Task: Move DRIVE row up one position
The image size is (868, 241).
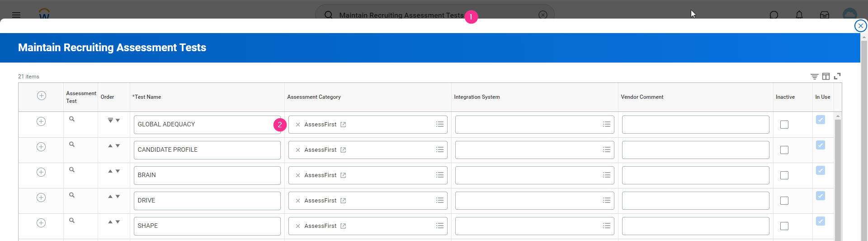Action: [x=110, y=197]
